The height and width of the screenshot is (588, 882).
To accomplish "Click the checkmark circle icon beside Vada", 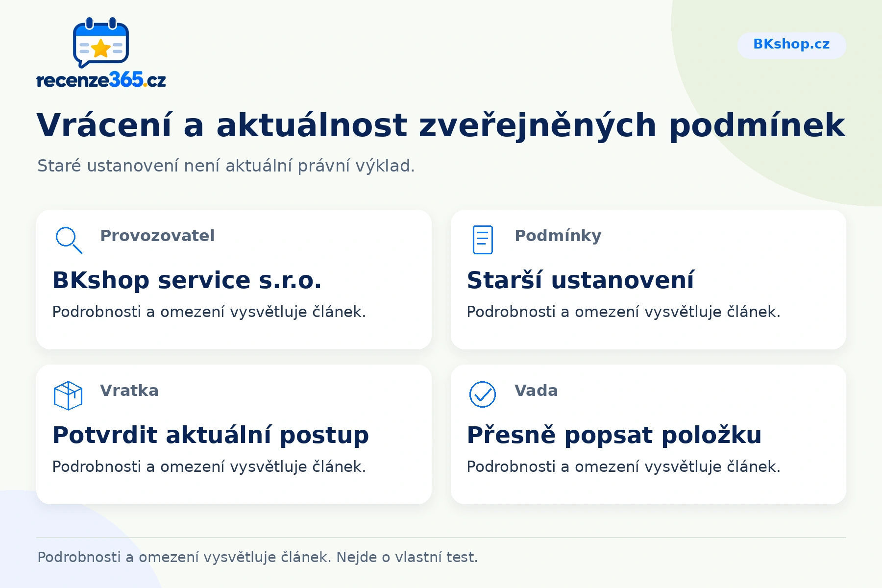I will [483, 394].
